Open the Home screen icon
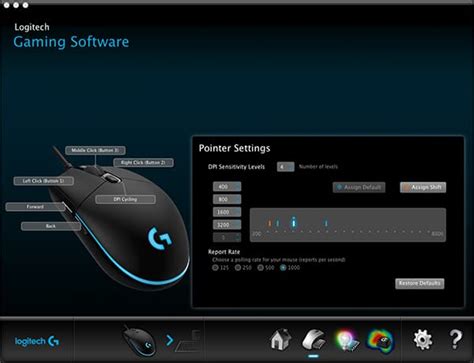This screenshot has width=474, height=363. 281,339
